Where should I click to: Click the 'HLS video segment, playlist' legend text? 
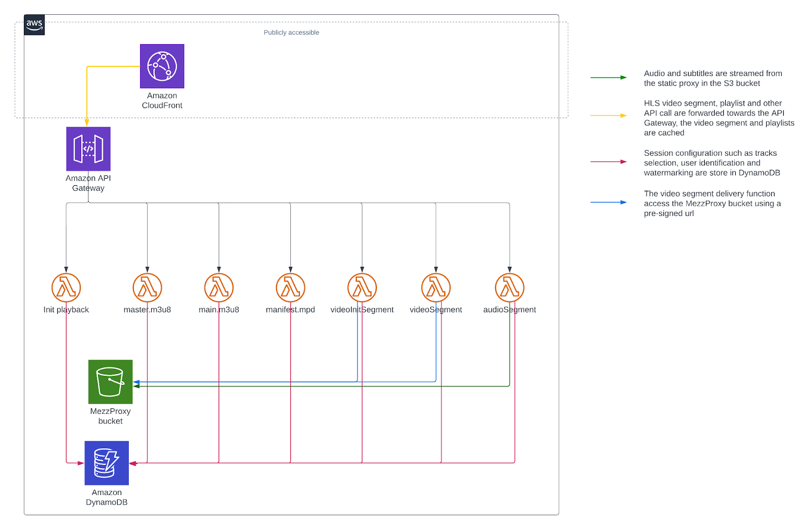pos(719,118)
